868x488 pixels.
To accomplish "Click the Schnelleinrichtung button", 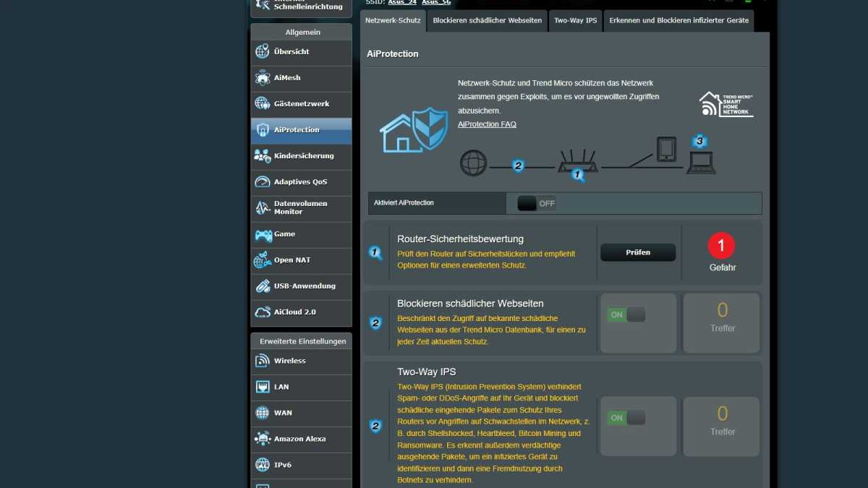I will pos(301,7).
